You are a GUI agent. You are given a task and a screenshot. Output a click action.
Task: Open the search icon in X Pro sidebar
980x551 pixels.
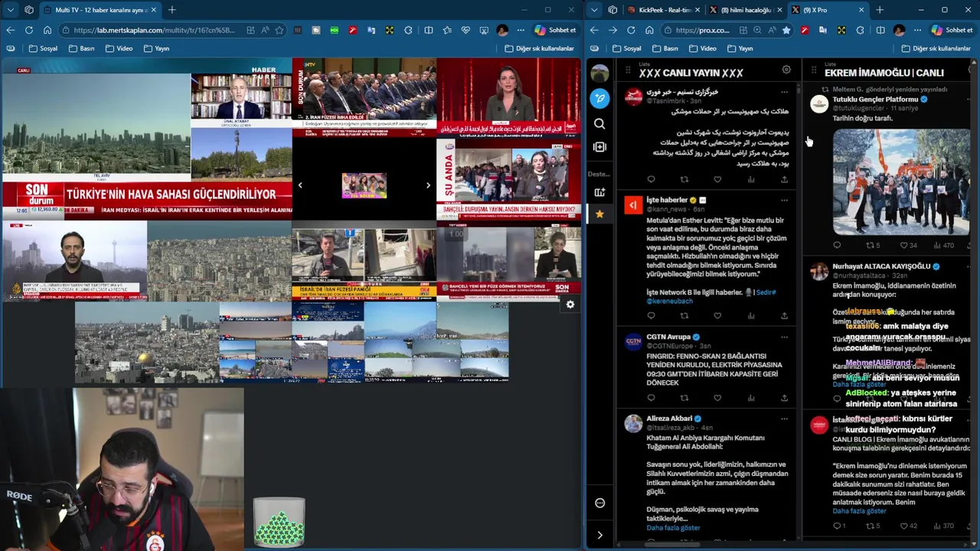tap(599, 123)
